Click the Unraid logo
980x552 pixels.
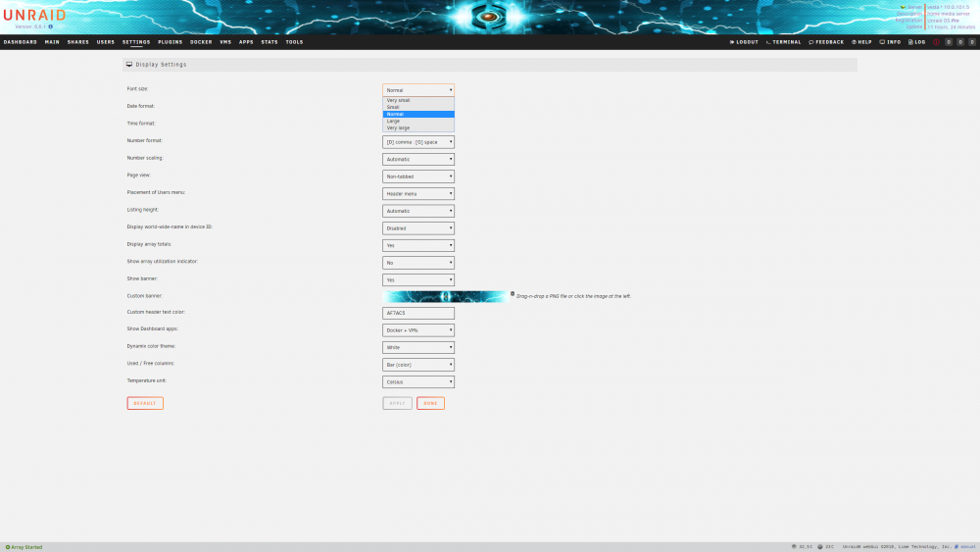tap(34, 15)
